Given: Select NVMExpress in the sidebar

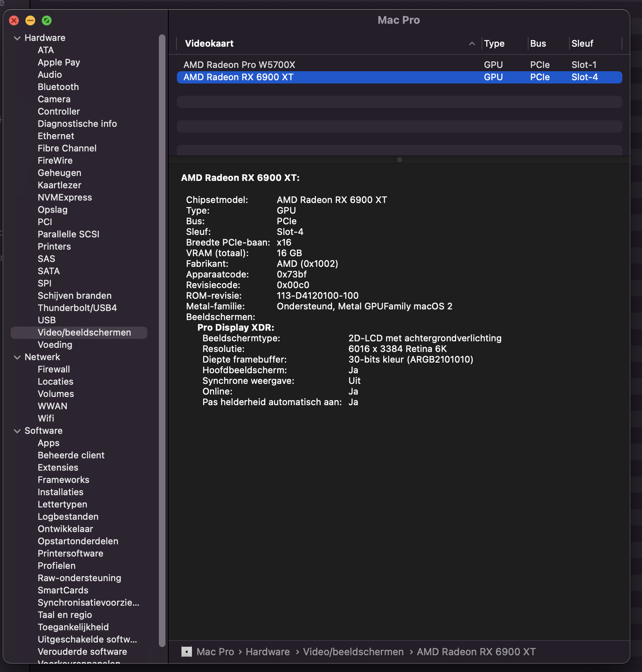Looking at the screenshot, I should point(65,197).
